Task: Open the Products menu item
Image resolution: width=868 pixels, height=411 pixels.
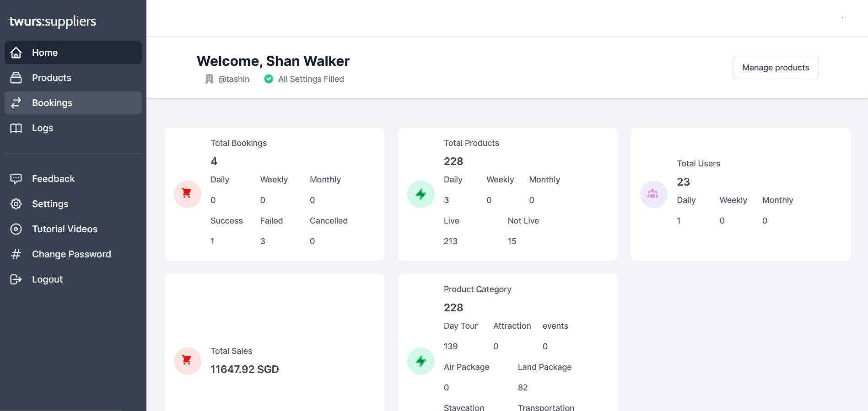Action: 52,78
